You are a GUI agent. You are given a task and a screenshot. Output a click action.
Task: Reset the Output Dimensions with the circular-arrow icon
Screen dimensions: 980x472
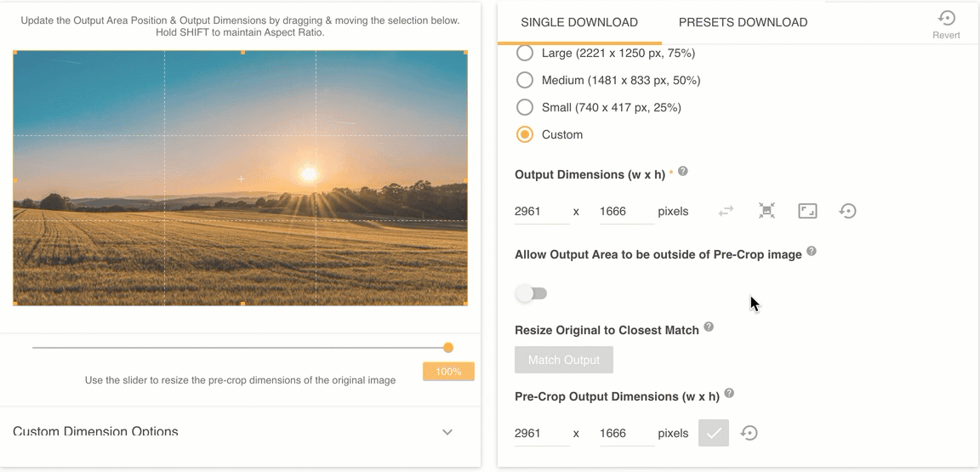coord(847,211)
